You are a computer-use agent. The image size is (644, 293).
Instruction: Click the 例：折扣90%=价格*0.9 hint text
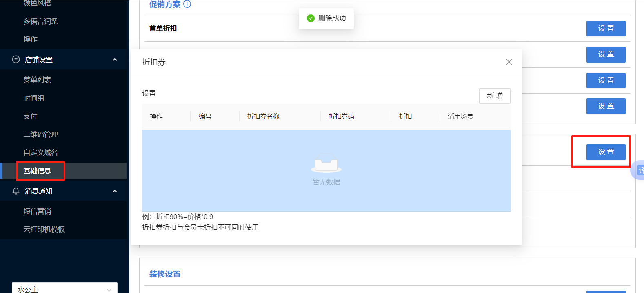(x=178, y=217)
